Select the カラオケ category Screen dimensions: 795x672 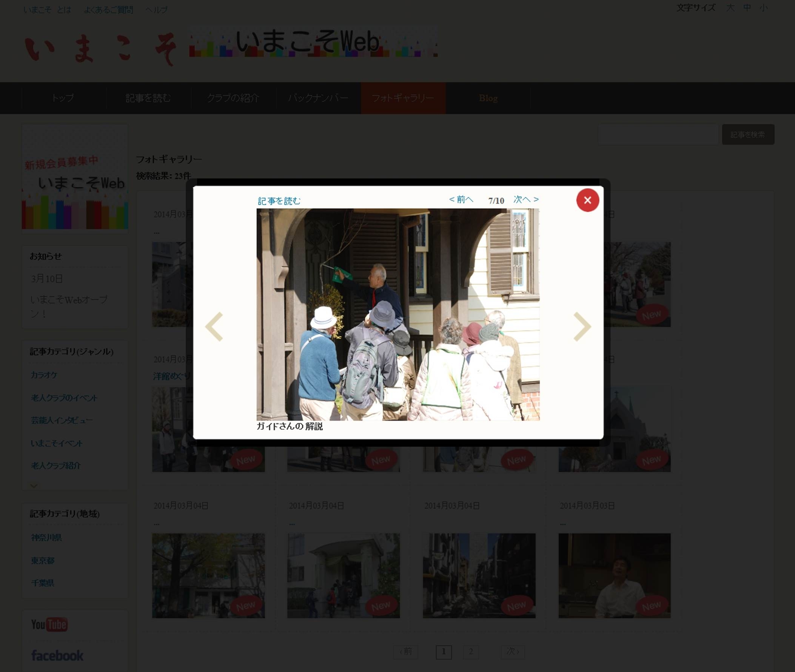(x=44, y=375)
